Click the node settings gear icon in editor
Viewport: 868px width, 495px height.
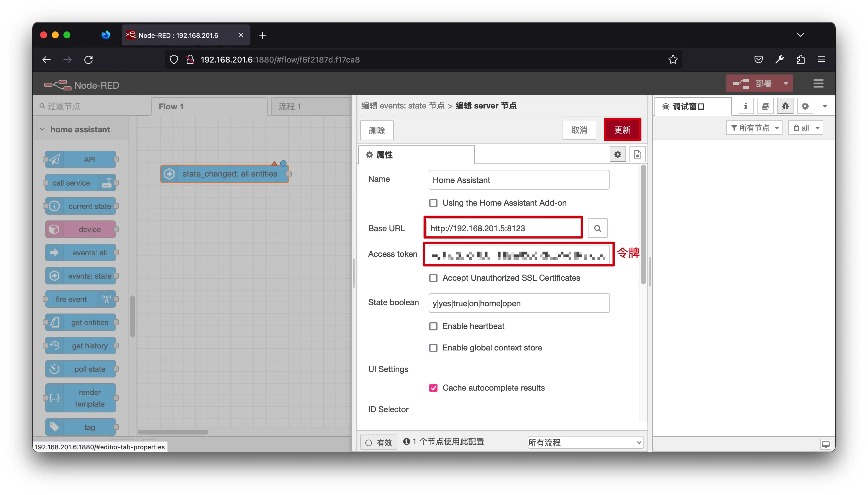[618, 155]
